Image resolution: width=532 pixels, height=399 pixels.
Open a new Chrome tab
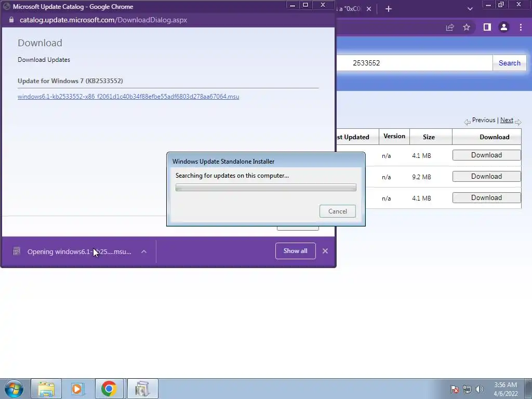coord(389,9)
